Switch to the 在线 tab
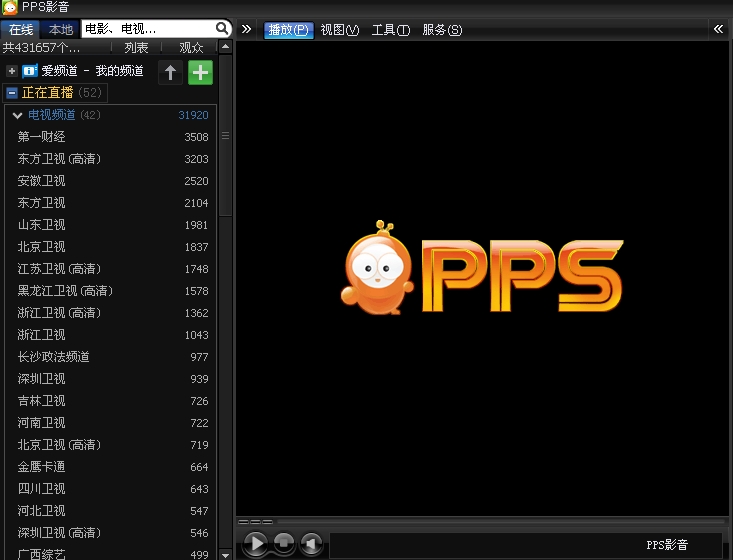This screenshot has width=733, height=560. 21,29
